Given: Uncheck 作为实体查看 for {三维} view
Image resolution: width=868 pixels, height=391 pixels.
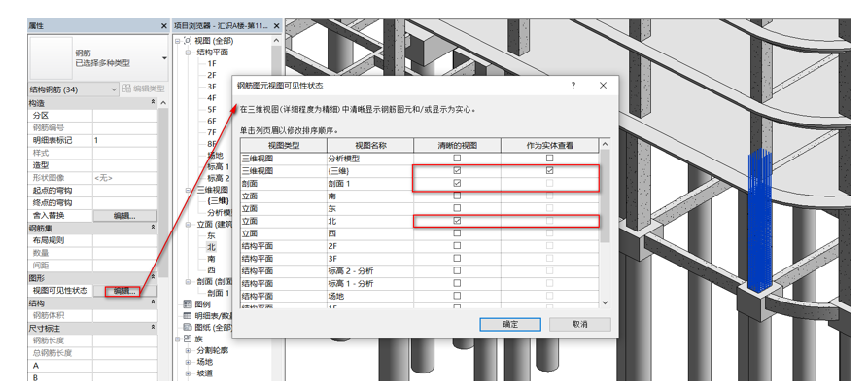Looking at the screenshot, I should (549, 170).
